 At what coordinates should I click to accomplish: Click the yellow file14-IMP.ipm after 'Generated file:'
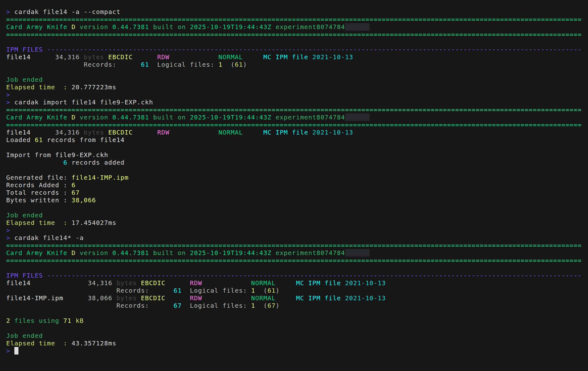(x=100, y=177)
